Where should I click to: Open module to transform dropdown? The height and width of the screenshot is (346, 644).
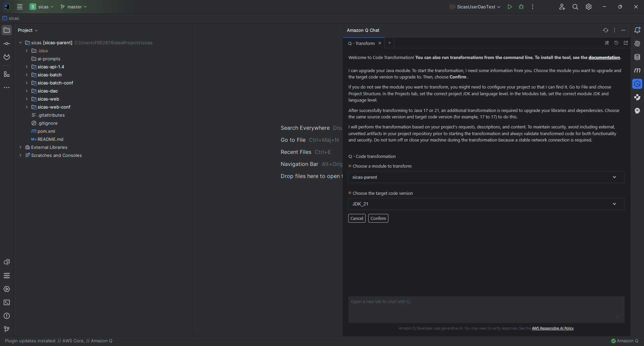486,177
